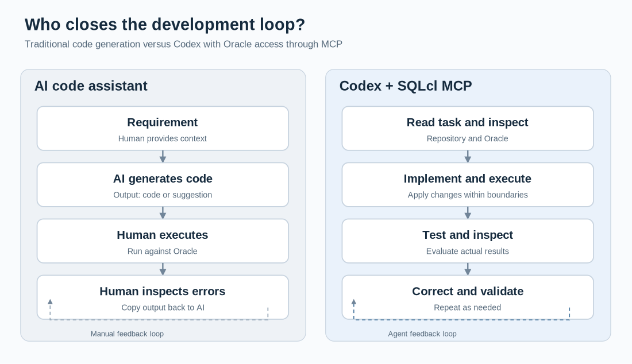Click the 'AI code assistant' panel heading

pos(91,86)
